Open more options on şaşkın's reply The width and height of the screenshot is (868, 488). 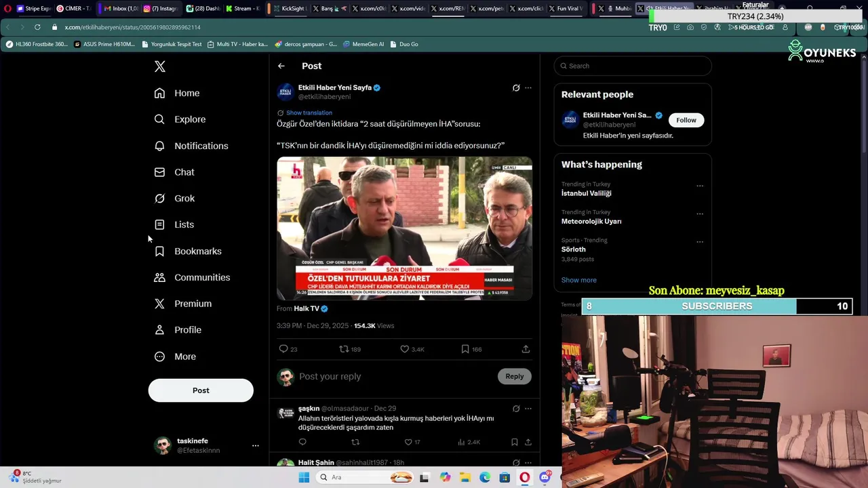(528, 409)
